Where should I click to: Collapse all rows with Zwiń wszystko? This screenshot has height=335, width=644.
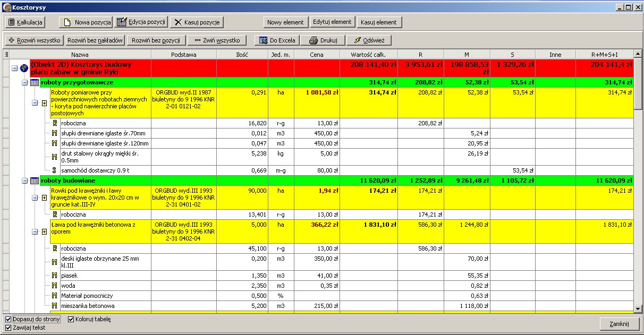point(217,40)
